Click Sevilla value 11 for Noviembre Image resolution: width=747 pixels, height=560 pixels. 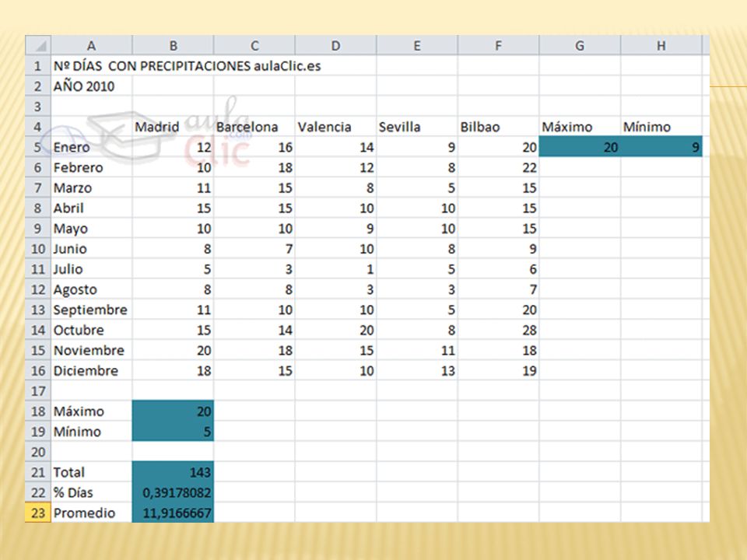coord(417,351)
